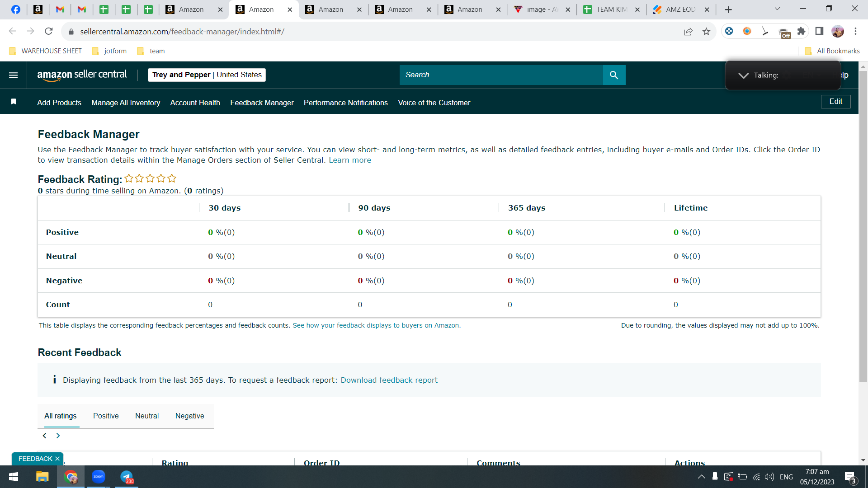
Task: Click the bookmark flag icon in navigation bar
Action: [x=14, y=102]
